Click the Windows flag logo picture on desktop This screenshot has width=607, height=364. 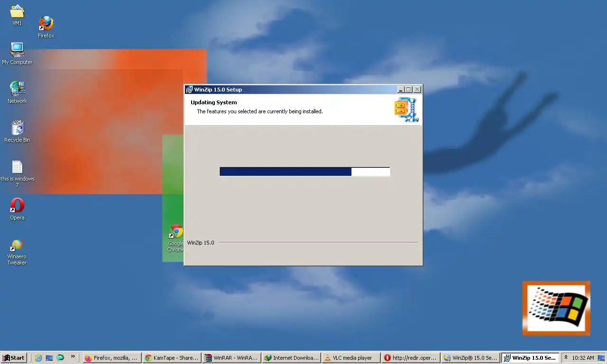[556, 309]
